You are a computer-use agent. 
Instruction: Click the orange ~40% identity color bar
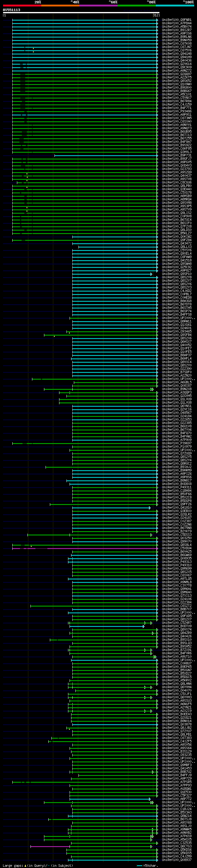coord(60,6)
